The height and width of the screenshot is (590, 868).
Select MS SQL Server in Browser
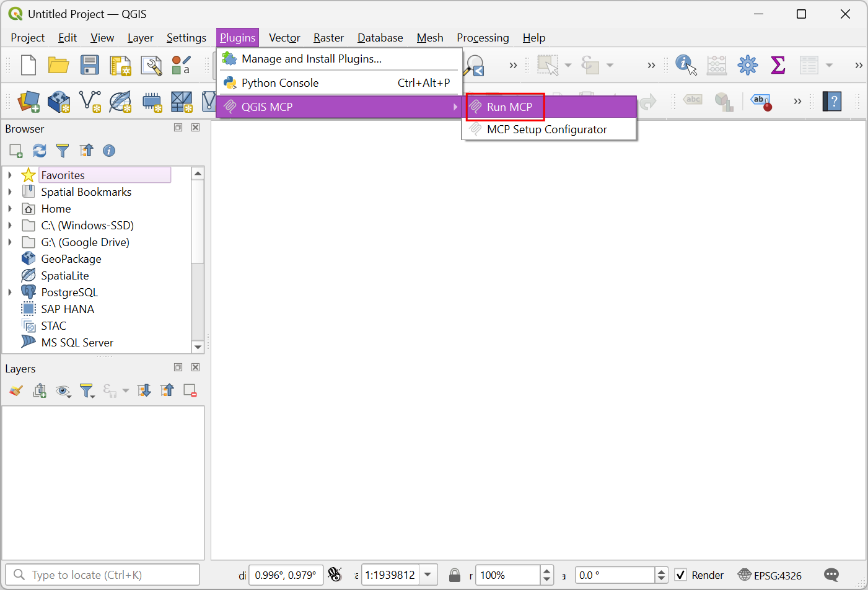point(77,343)
